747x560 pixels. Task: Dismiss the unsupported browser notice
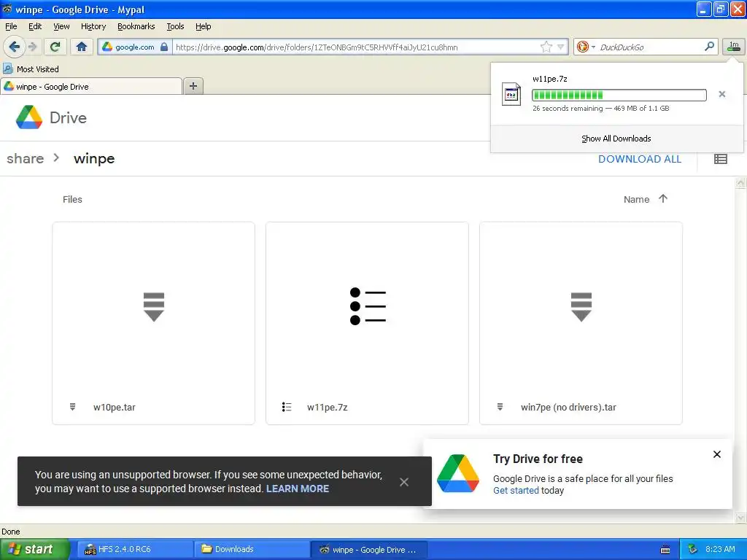(x=404, y=482)
